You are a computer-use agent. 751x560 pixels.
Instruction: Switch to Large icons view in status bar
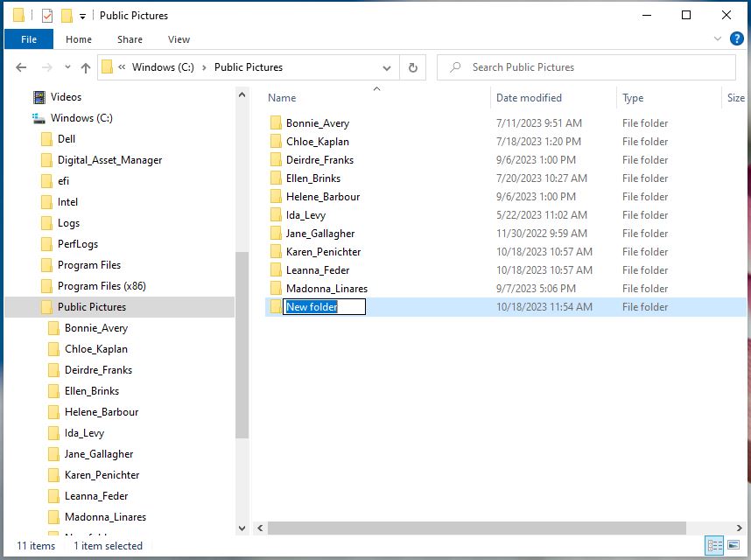coord(733,545)
